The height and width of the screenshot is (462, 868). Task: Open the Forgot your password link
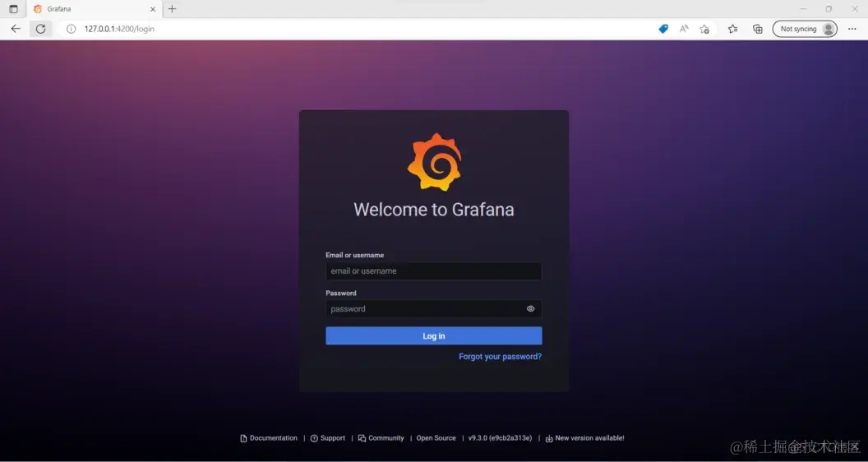coord(501,356)
